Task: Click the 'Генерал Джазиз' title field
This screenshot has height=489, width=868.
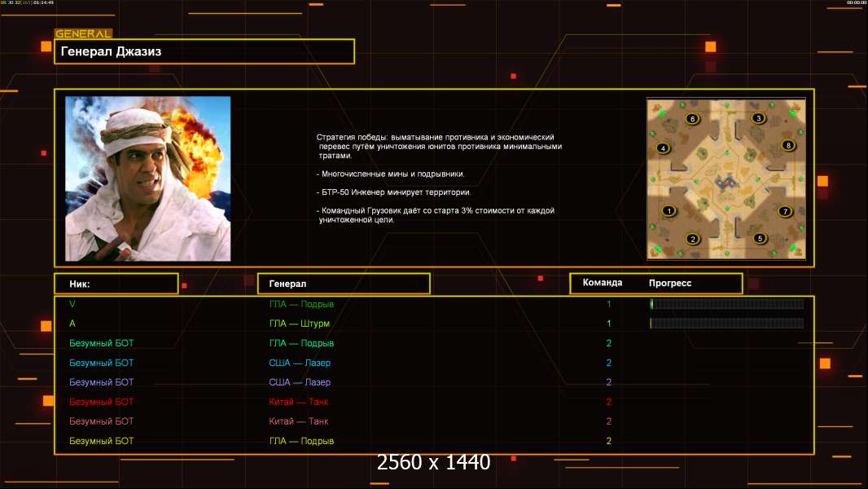Action: tap(204, 51)
